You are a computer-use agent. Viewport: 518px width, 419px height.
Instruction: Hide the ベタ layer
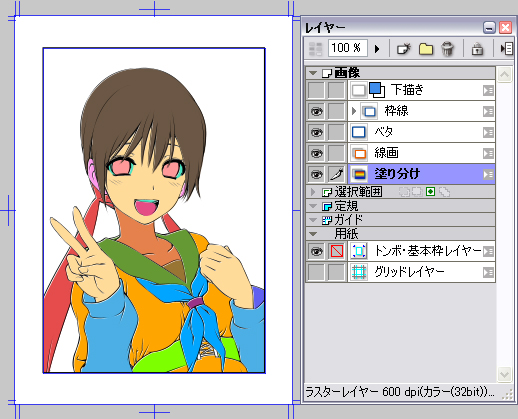tap(316, 132)
